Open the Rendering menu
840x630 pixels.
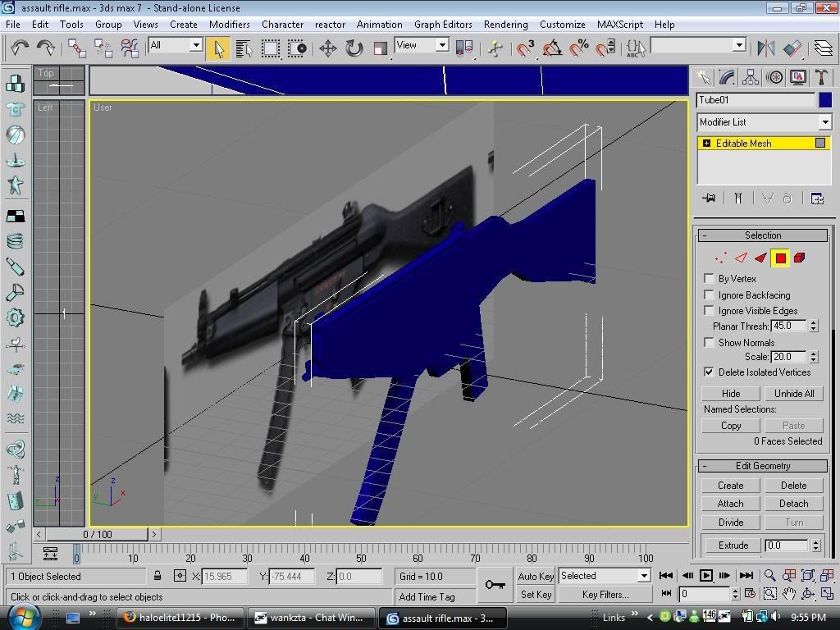tap(505, 25)
